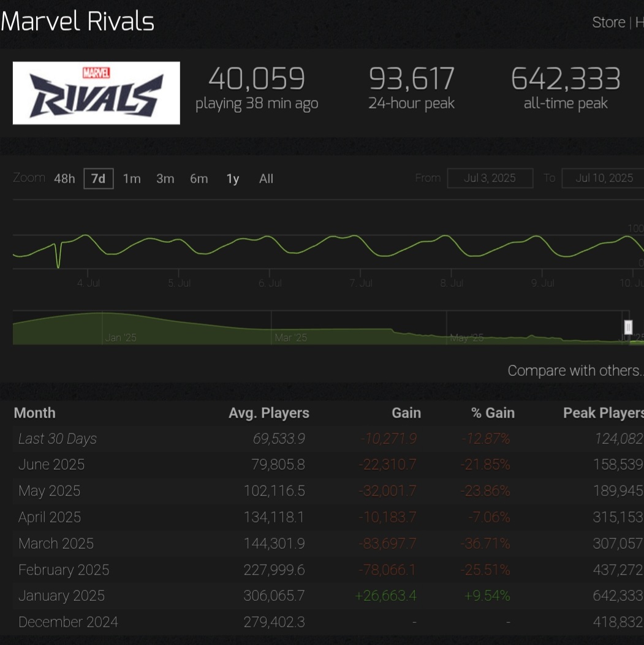Show All time chart data
Viewport: 644px width, 645px height.
pos(267,178)
